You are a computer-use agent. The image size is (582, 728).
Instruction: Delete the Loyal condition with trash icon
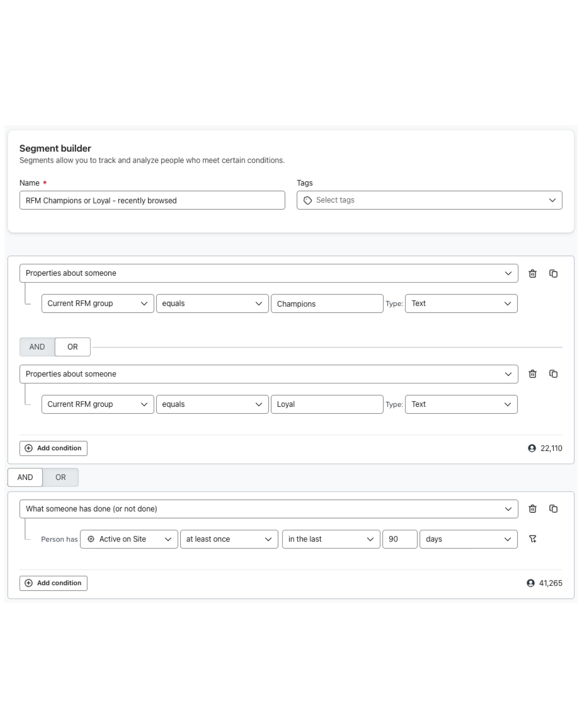pyautogui.click(x=532, y=374)
